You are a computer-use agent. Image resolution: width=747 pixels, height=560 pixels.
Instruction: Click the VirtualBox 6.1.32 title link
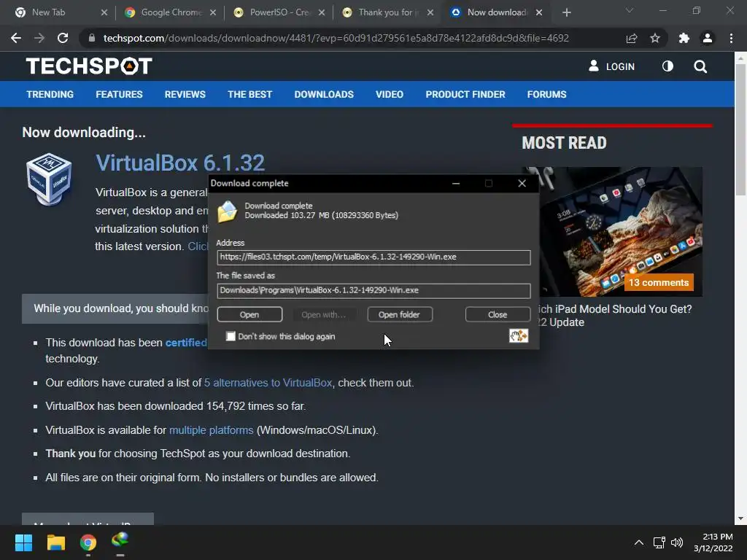coord(180,163)
